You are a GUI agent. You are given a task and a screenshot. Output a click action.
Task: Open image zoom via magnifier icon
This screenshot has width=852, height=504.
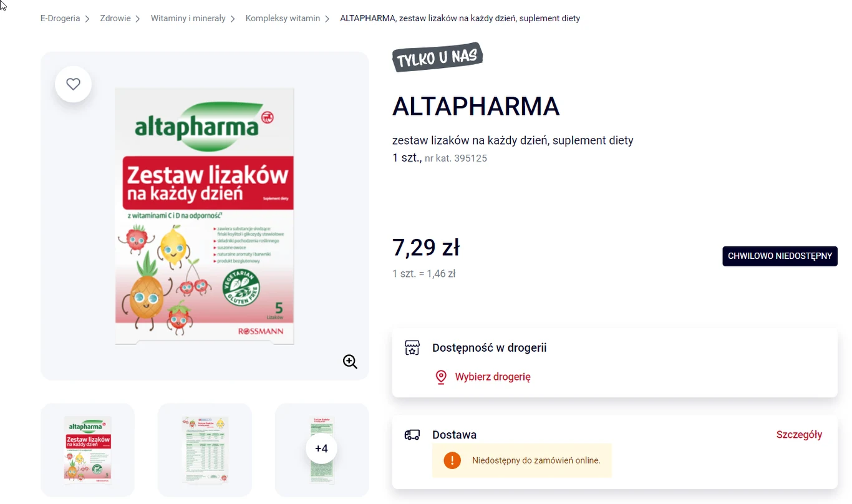(x=349, y=362)
